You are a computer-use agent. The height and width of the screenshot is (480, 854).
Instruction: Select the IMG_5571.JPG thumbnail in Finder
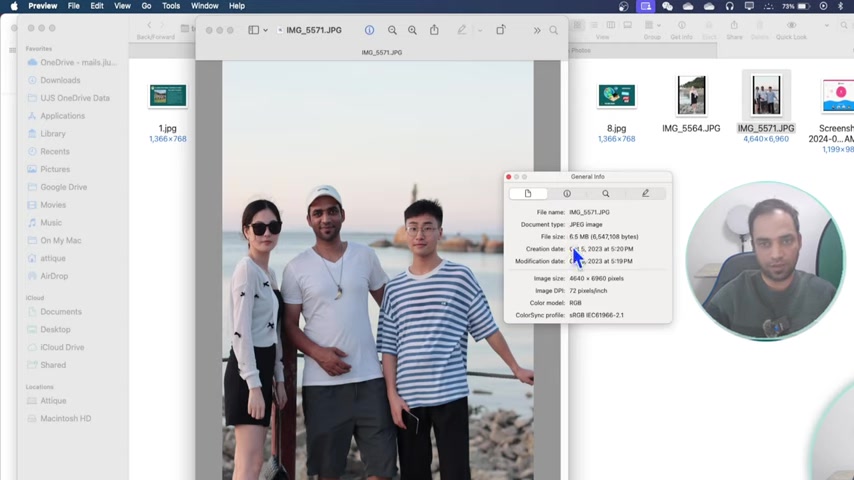pyautogui.click(x=766, y=95)
